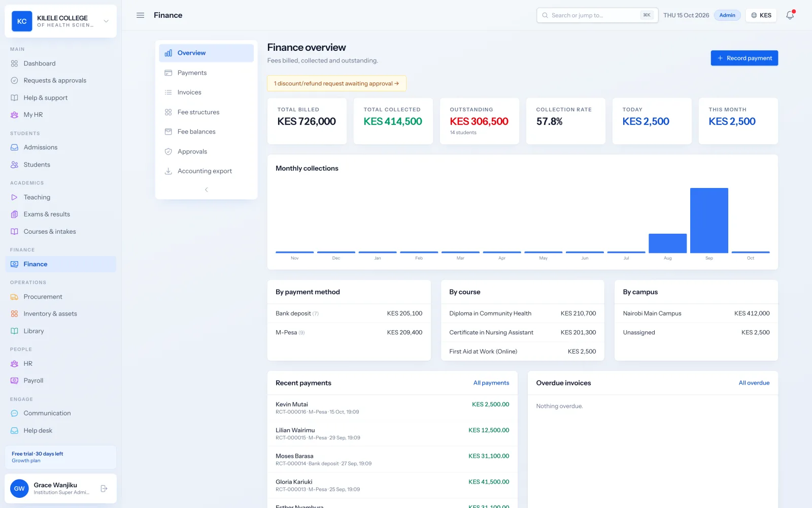Click the September bar in Monthly collections
The image size is (812, 508).
pyautogui.click(x=709, y=220)
